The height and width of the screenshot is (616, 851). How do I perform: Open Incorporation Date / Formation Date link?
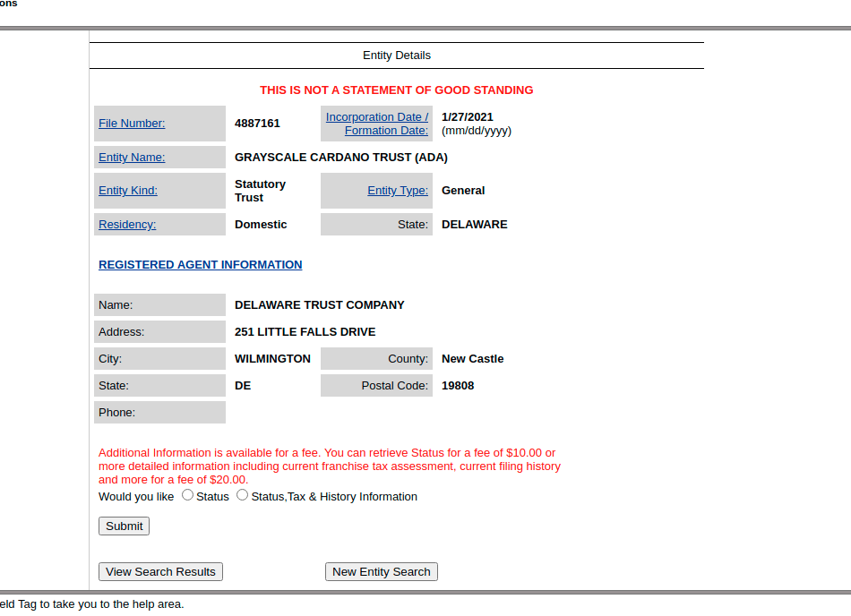click(377, 124)
